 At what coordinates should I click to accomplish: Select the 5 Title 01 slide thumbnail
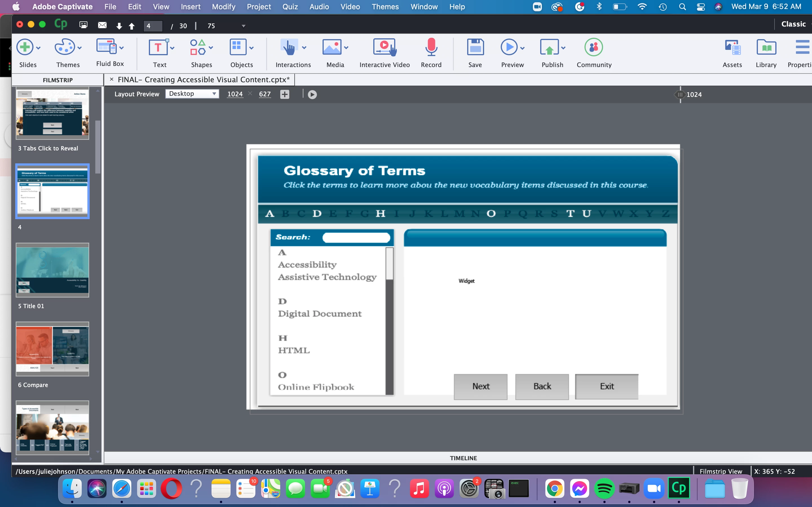point(52,270)
